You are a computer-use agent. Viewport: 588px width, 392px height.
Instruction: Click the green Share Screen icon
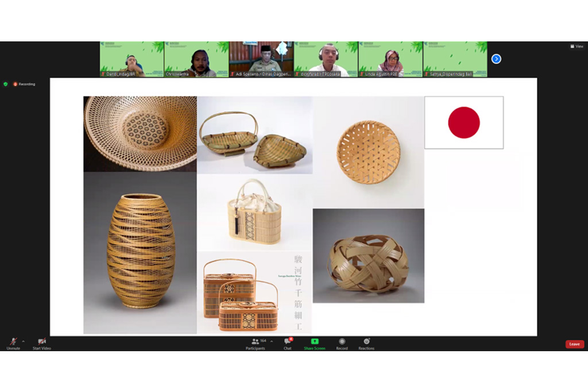(x=314, y=343)
